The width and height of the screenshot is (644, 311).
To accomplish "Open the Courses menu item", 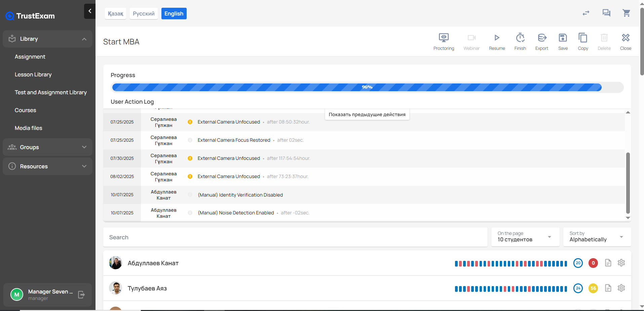I will click(x=25, y=110).
